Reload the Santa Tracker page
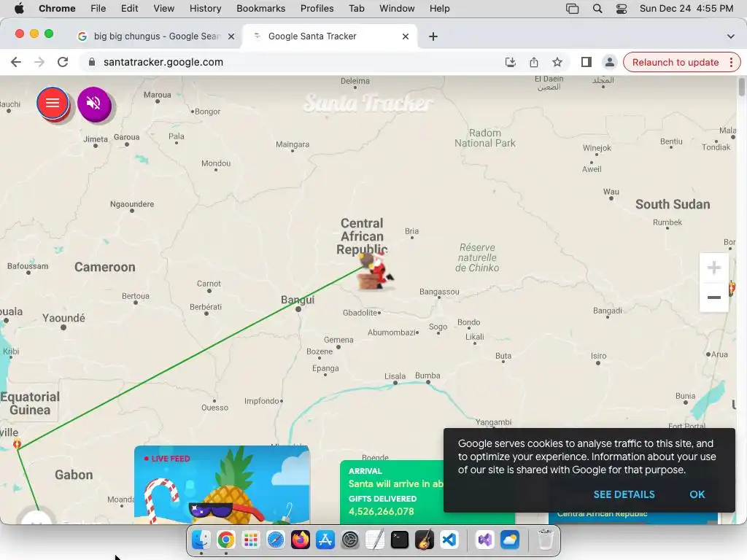The image size is (747, 560). coord(63,62)
